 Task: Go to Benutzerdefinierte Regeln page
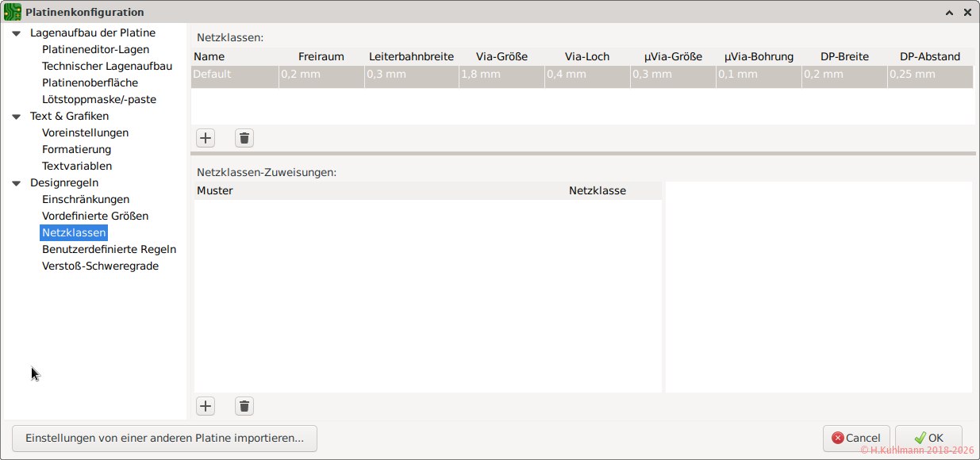coord(109,249)
